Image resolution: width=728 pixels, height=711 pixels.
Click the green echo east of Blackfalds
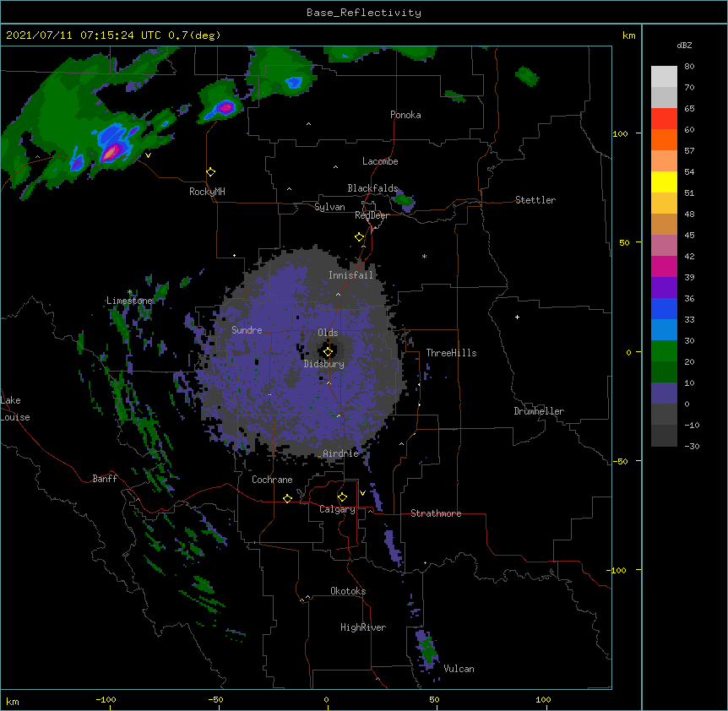point(404,200)
